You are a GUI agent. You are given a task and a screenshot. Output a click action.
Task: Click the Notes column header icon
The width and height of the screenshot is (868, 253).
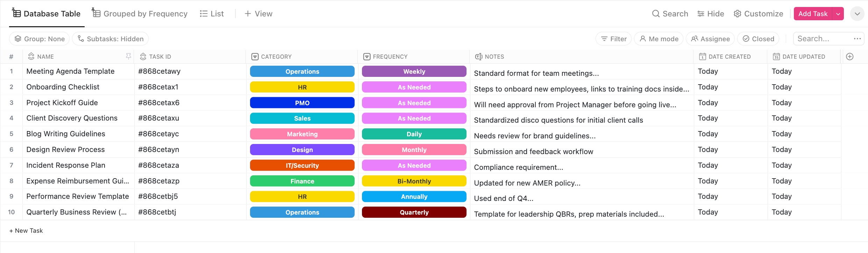coord(479,56)
